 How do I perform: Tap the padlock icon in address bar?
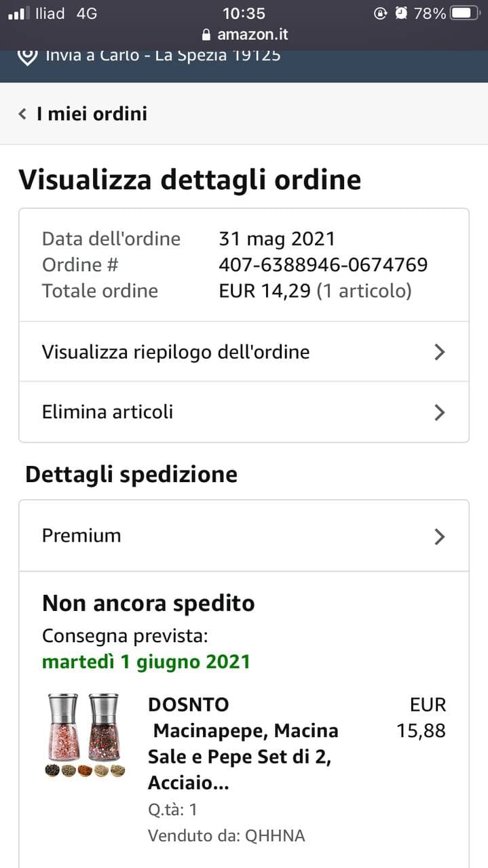207,35
